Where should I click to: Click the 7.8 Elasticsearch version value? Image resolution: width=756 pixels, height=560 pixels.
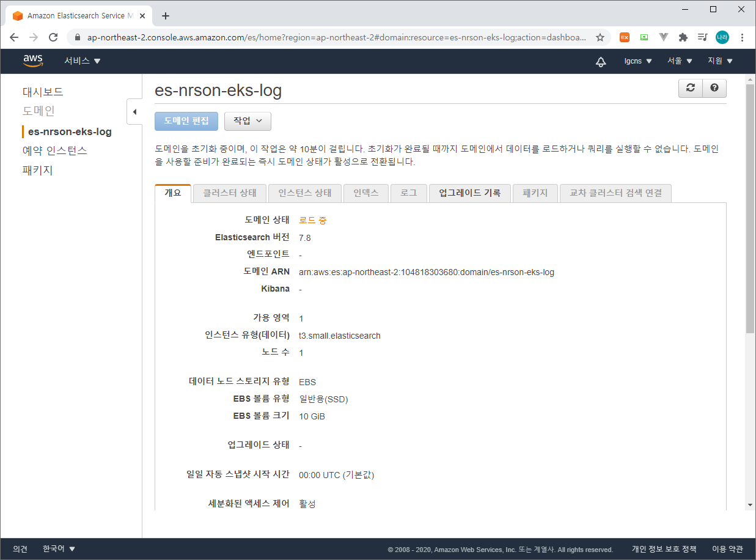pyautogui.click(x=305, y=238)
